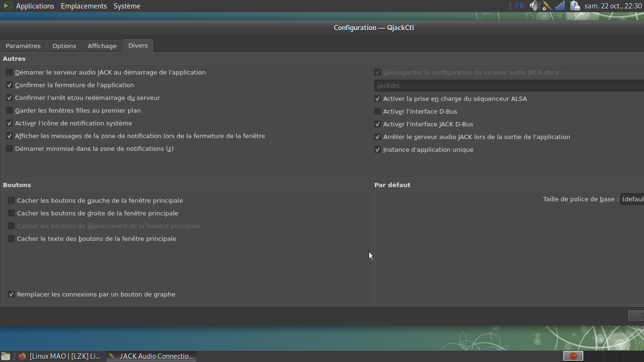The height and width of the screenshot is (362, 644).
Task: Select the workspace with the red wrench icon
Action: click(x=573, y=356)
